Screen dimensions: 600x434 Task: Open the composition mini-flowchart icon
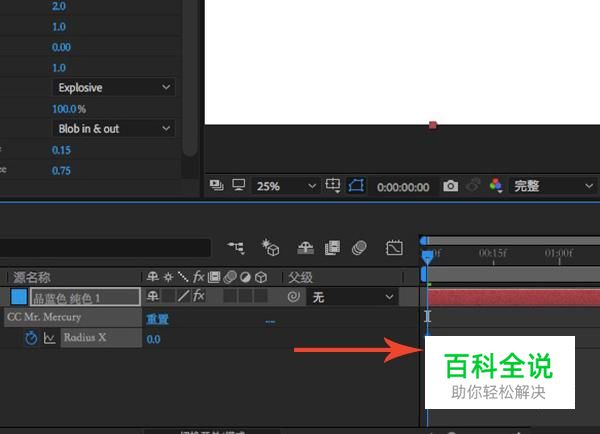coord(236,248)
